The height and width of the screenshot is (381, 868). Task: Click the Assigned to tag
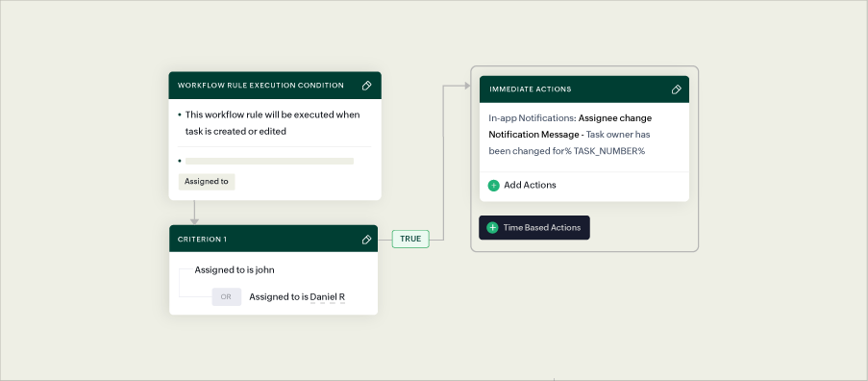point(207,182)
